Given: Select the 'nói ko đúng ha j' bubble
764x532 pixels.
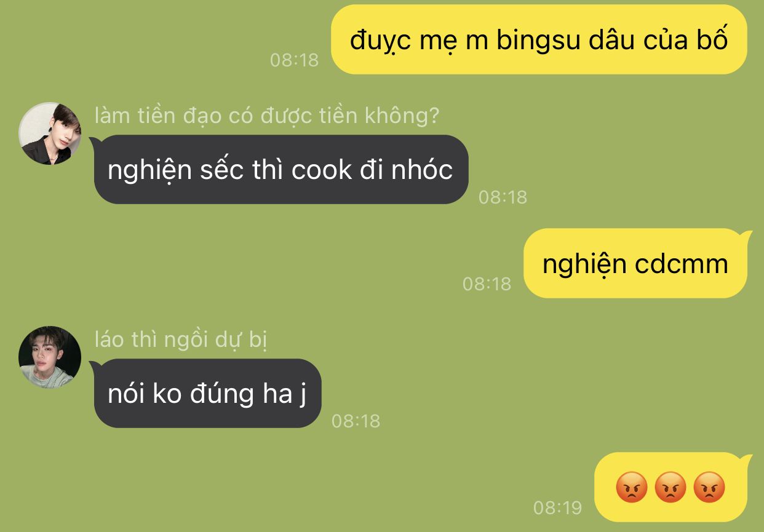Looking at the screenshot, I should click(x=207, y=394).
